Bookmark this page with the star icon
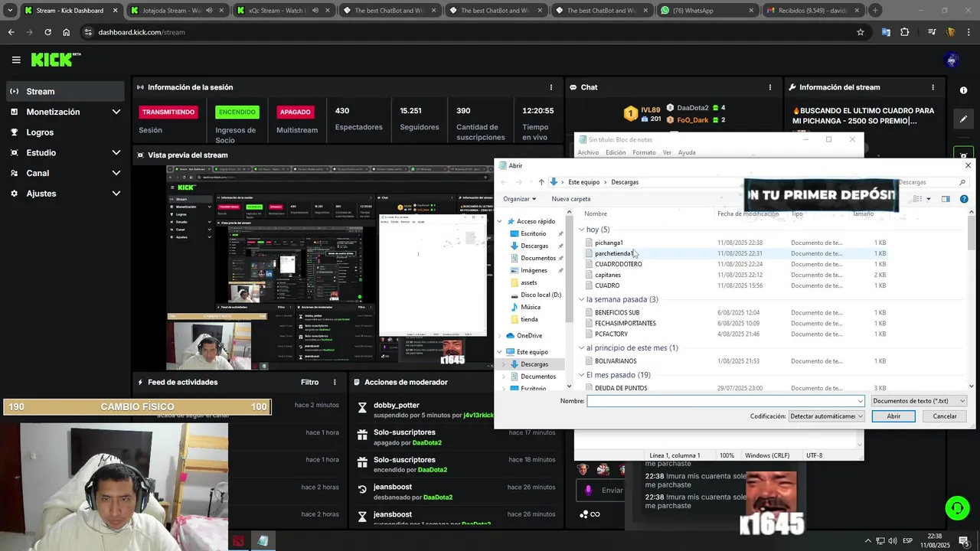This screenshot has height=551, width=980. (861, 32)
